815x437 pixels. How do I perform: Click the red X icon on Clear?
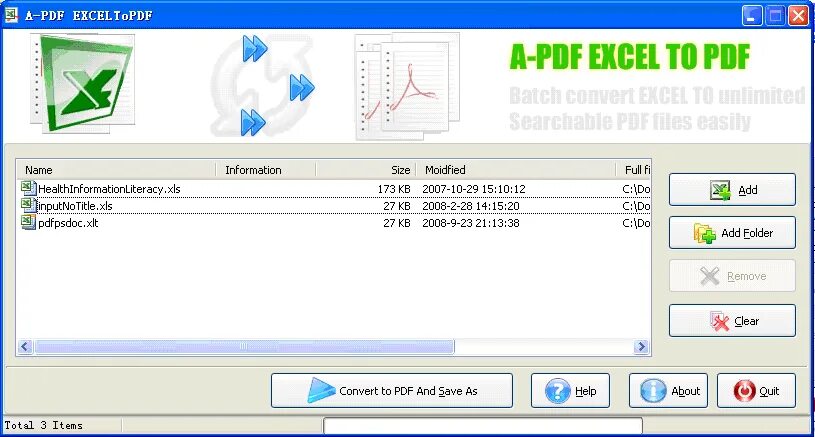click(719, 321)
